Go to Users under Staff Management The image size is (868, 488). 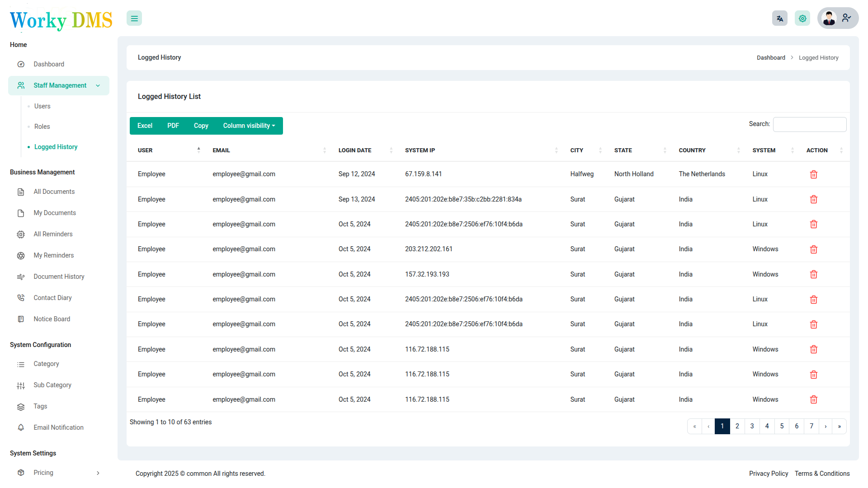point(42,106)
